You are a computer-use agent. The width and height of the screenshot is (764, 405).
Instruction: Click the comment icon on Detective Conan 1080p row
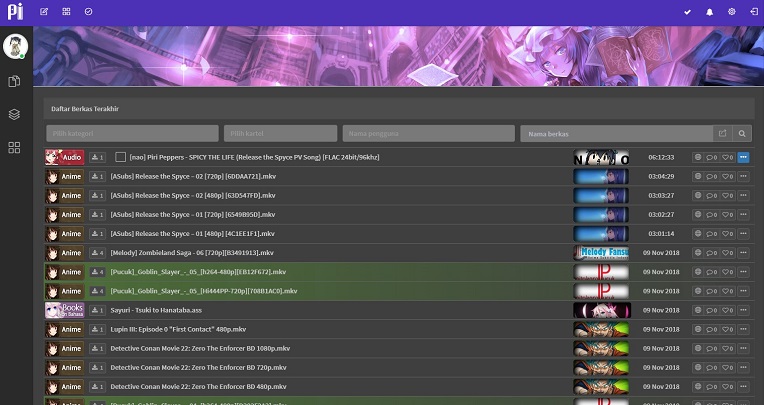click(x=712, y=348)
